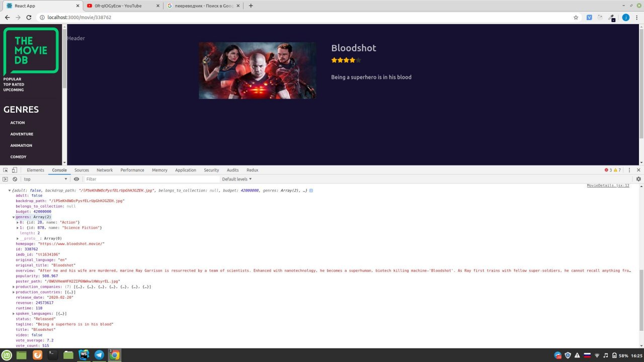Click the browser back arrow
644x362 pixels.
(7, 17)
